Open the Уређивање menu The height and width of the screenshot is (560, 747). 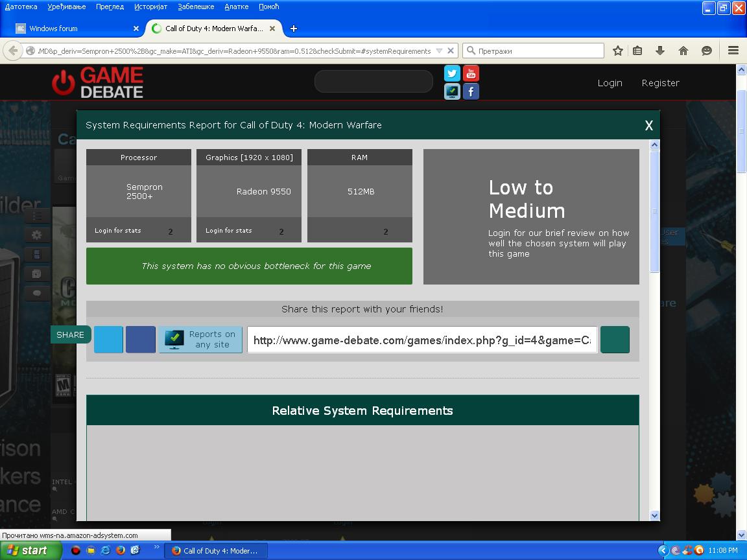pos(67,6)
